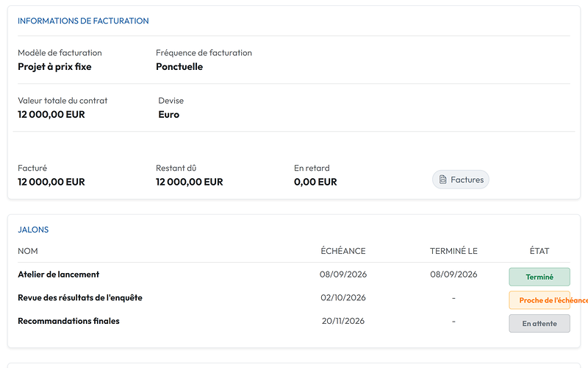Click the Terminé status badge
The height and width of the screenshot is (368, 588).
point(539,277)
